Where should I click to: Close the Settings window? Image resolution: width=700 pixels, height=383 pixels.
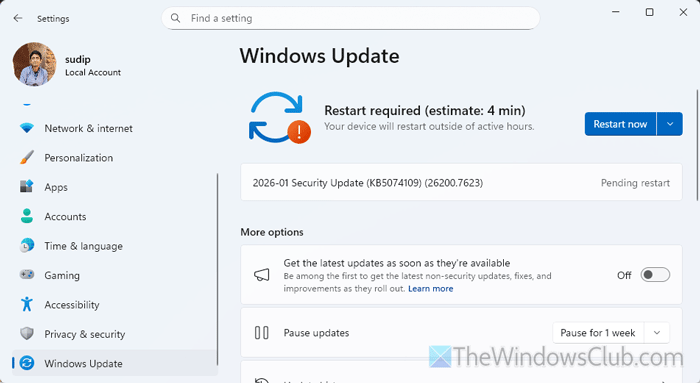coord(683,12)
